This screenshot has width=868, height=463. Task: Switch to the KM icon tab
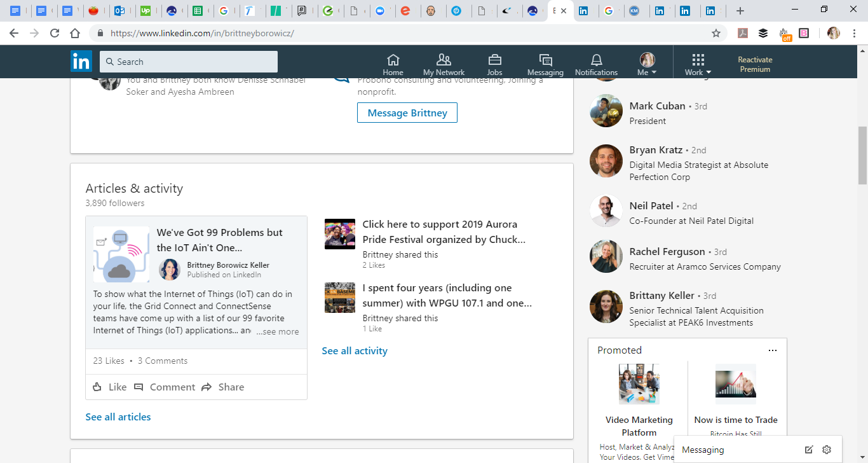point(634,11)
